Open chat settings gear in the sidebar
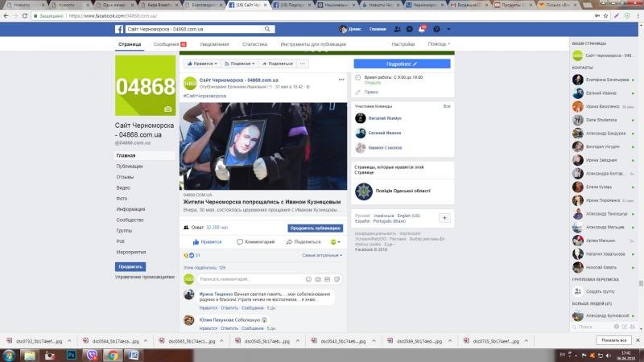Screen dimensions: 644x362 (x=616, y=327)
